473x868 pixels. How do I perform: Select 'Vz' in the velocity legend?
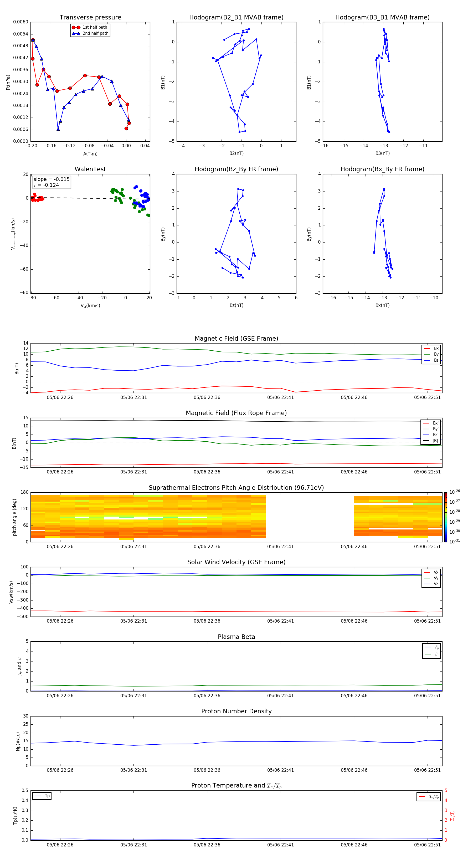click(431, 584)
